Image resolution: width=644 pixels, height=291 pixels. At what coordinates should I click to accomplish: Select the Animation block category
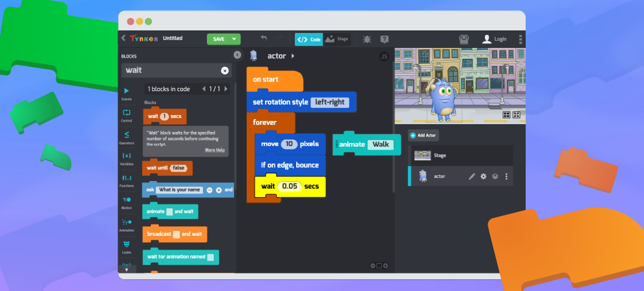point(127,225)
